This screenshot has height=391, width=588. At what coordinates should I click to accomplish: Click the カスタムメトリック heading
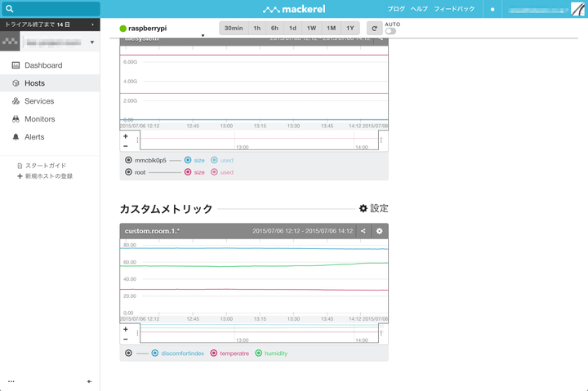click(166, 209)
